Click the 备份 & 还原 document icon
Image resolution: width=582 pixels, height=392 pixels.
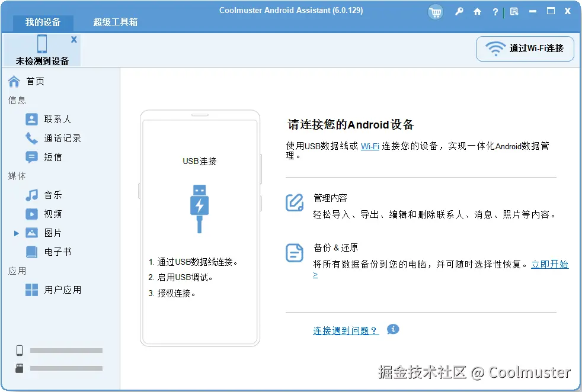(x=295, y=253)
